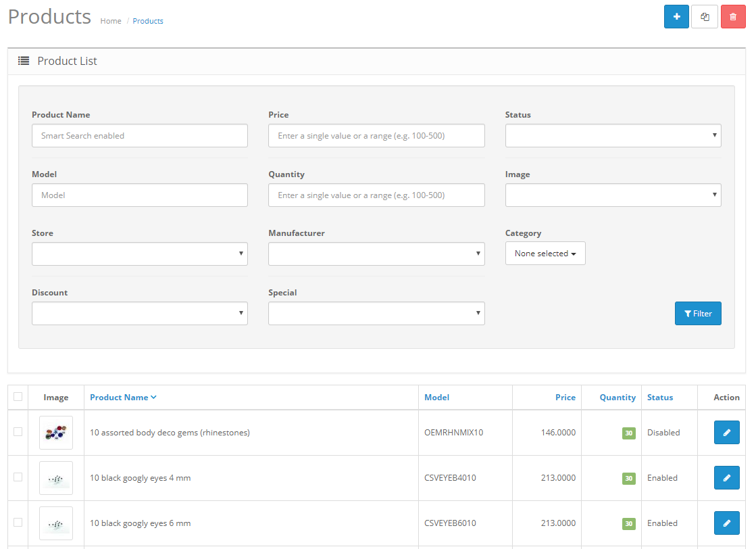Open thumbnail of 10 assorted body deco gems
This screenshot has height=549, width=756.
(56, 433)
